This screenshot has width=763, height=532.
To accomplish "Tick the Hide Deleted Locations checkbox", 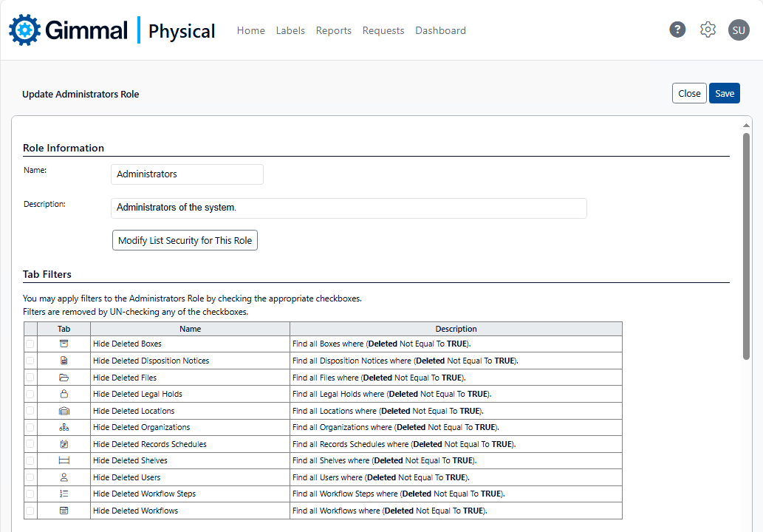I will (x=30, y=411).
